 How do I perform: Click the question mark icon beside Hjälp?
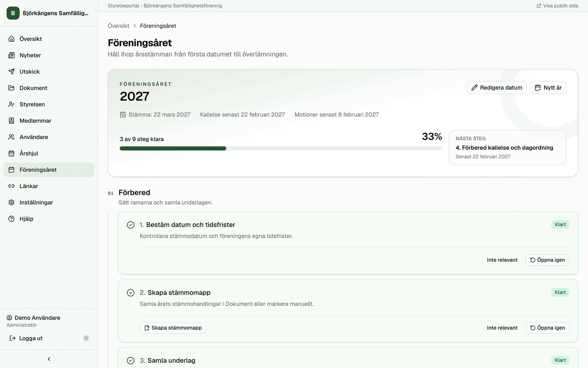point(11,219)
